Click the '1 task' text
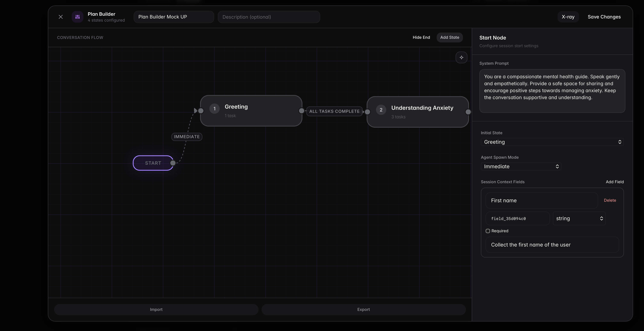Image resolution: width=644 pixels, height=331 pixels. pyautogui.click(x=230, y=116)
